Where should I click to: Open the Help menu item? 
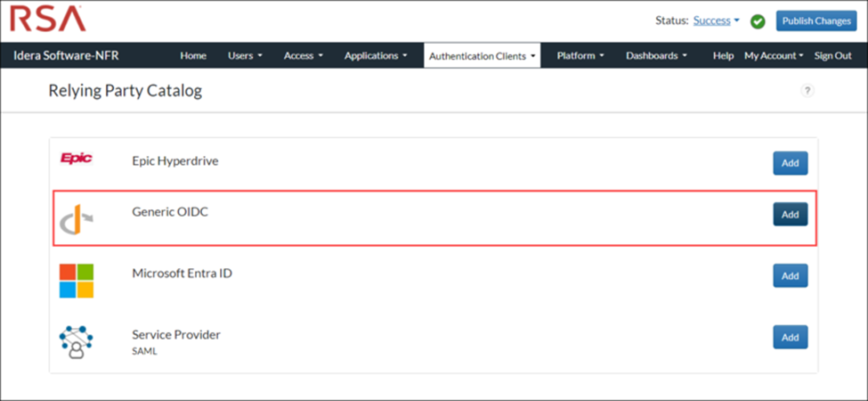723,55
